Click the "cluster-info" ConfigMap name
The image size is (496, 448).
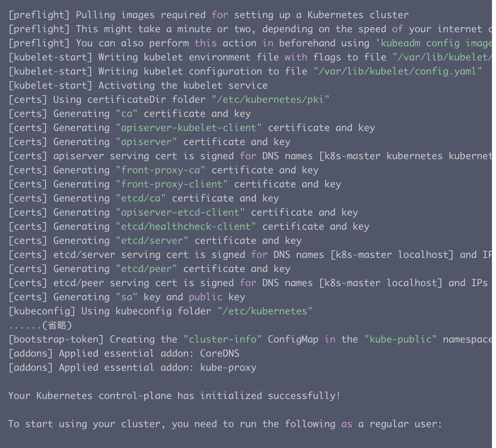[222, 340]
